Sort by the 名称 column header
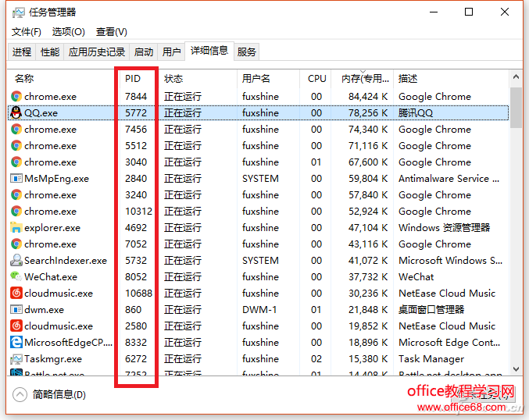529x420 pixels. (x=63, y=79)
